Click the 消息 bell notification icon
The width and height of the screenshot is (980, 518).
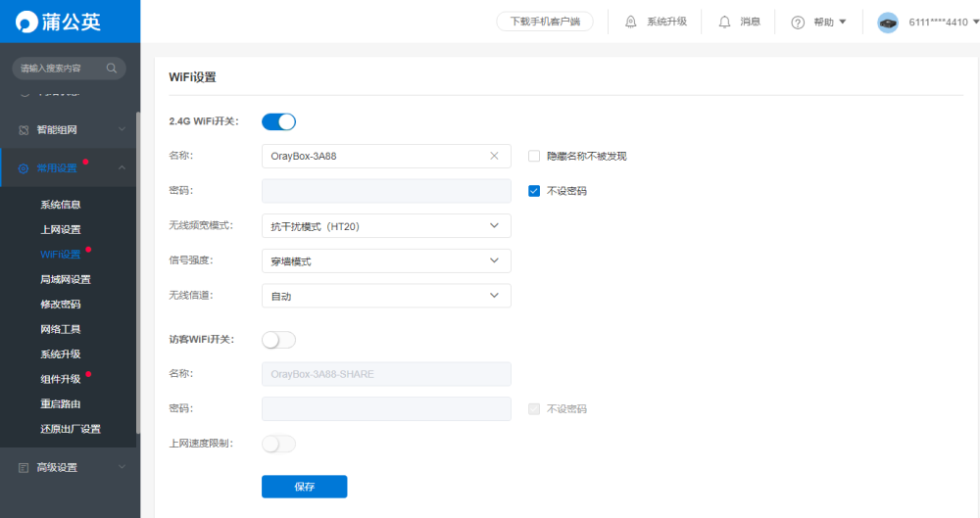tap(725, 22)
